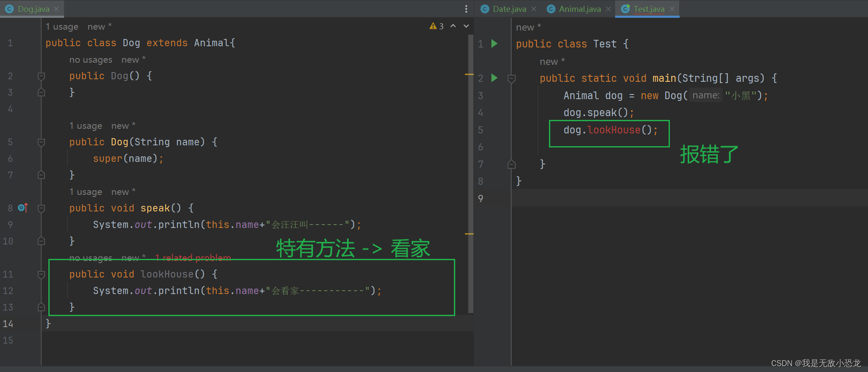Go to next highlighted error arrow
The height and width of the screenshot is (372, 868).
pyautogui.click(x=466, y=26)
